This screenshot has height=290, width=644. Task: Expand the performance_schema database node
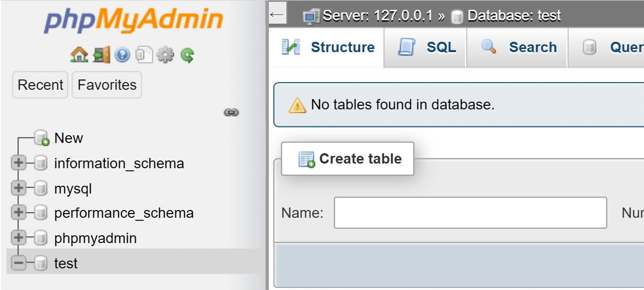point(19,213)
